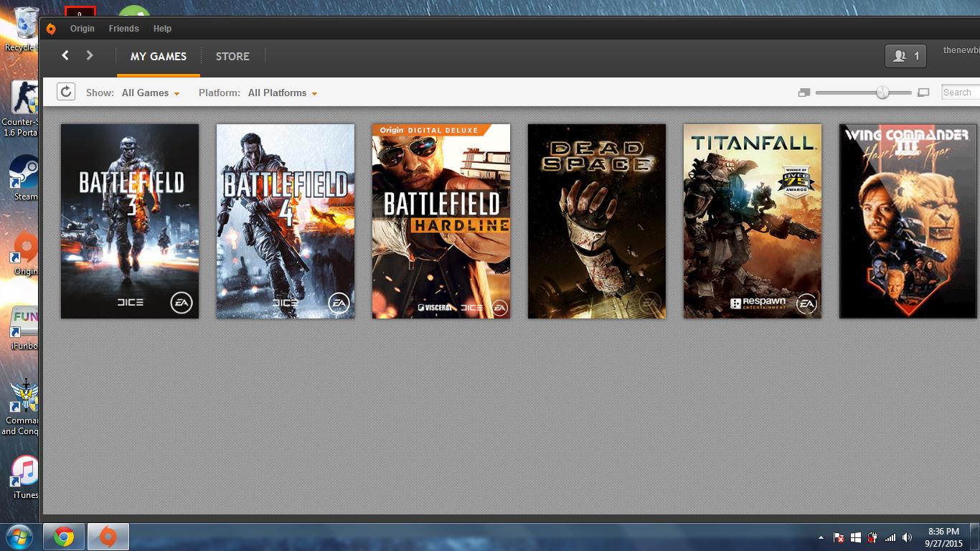Click the small tile size icon
This screenshot has height=551, width=980.
coord(804,93)
